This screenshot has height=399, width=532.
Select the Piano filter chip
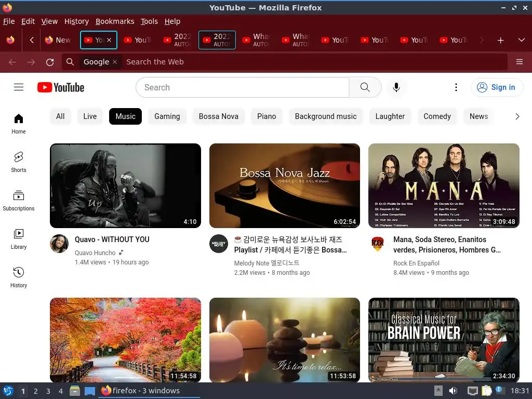pos(267,116)
